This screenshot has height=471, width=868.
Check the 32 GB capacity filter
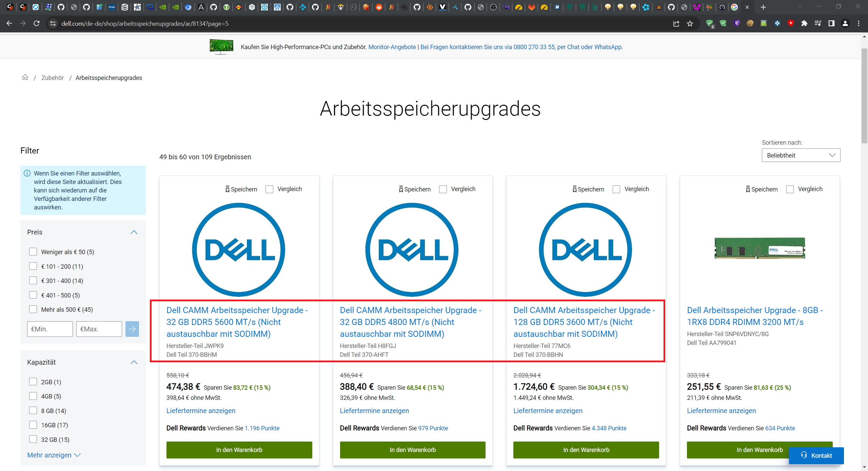click(x=33, y=439)
